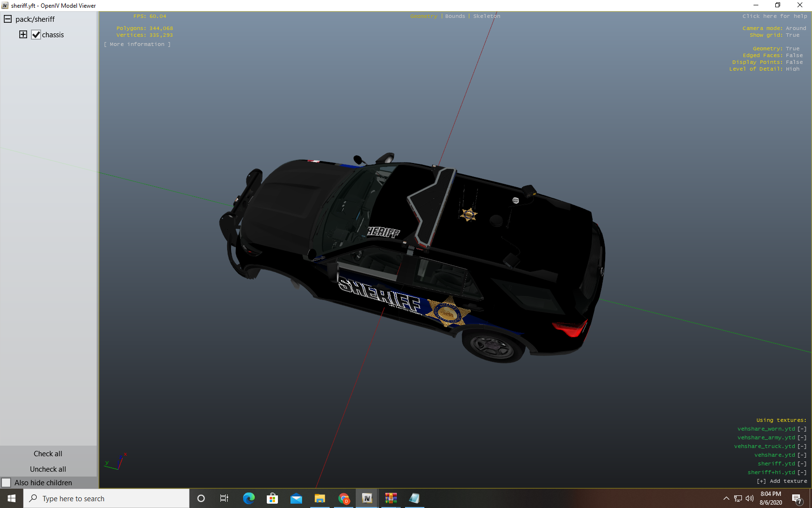Open Click here for help

[x=774, y=16]
